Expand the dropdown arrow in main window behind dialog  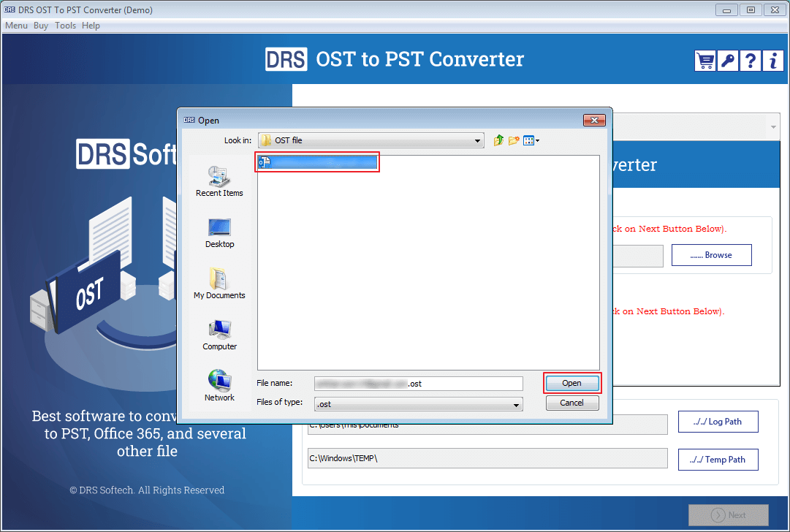pos(773,127)
